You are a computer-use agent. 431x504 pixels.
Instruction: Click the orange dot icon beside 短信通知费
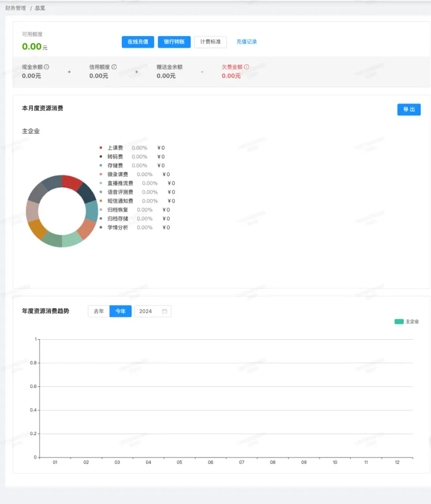tap(101, 201)
